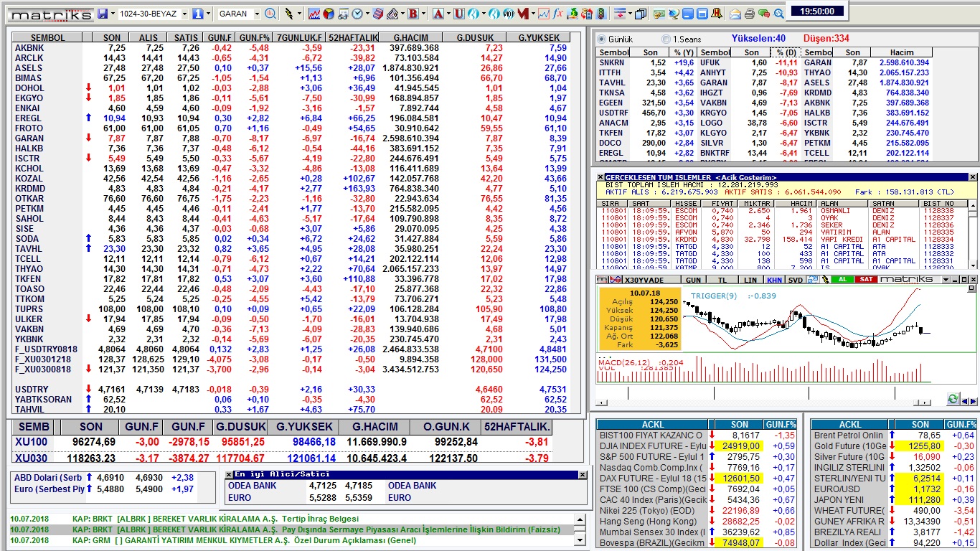
Task: Click the blue number 1 page icon
Action: 197,14
